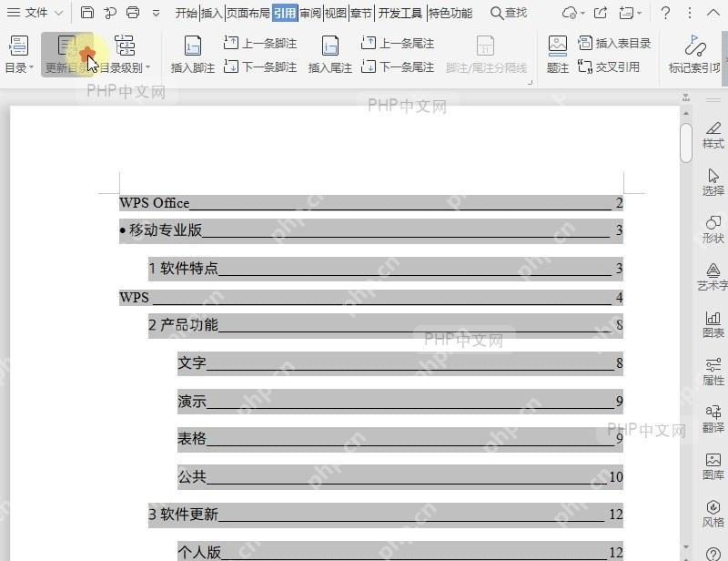Click the TOC entry '公共'
Viewport: 728px width, 561px height.
pyautogui.click(x=400, y=477)
